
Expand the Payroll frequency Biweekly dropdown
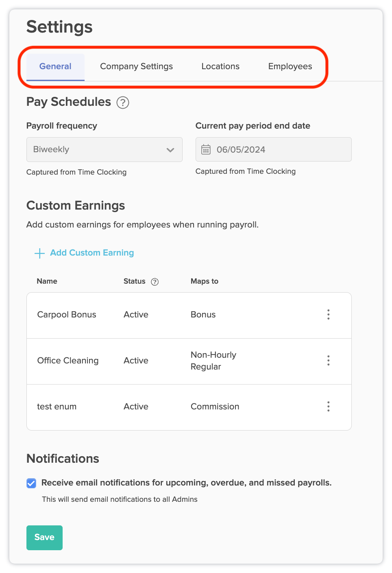pyautogui.click(x=105, y=149)
